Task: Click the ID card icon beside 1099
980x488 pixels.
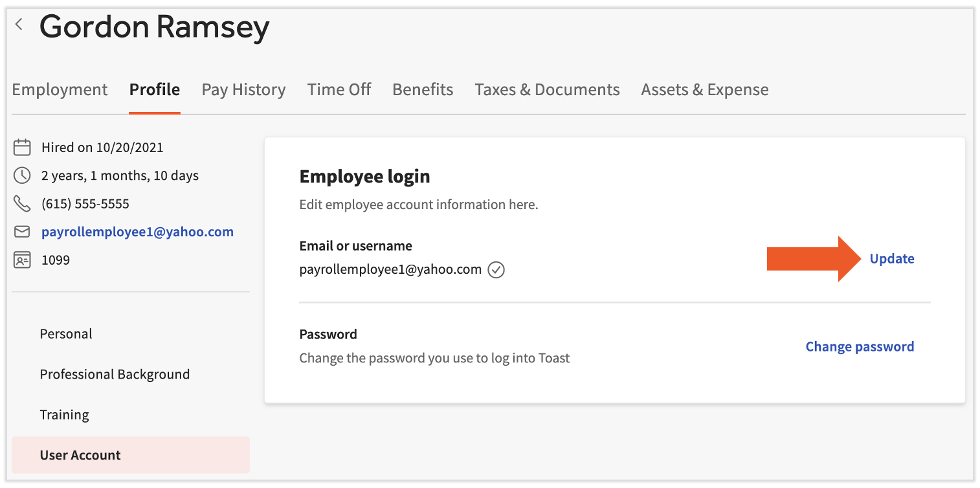Action: pyautogui.click(x=22, y=260)
